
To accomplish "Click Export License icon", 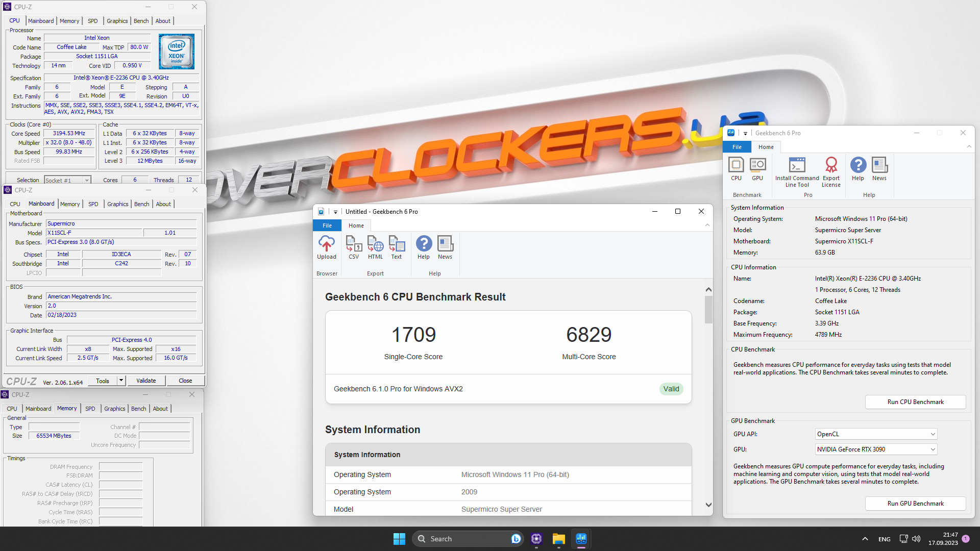I will pos(831,172).
